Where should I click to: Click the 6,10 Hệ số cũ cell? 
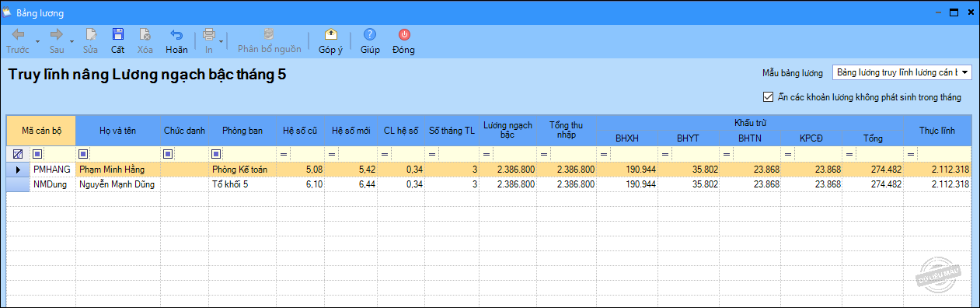[x=300, y=184]
